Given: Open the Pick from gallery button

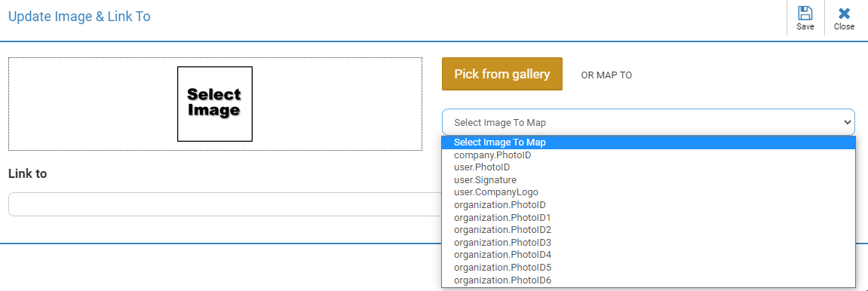Looking at the screenshot, I should click(x=502, y=74).
